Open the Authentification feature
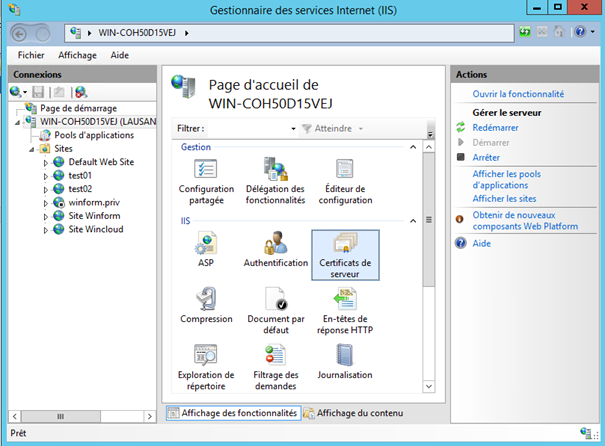This screenshot has width=605, height=446. tap(275, 245)
